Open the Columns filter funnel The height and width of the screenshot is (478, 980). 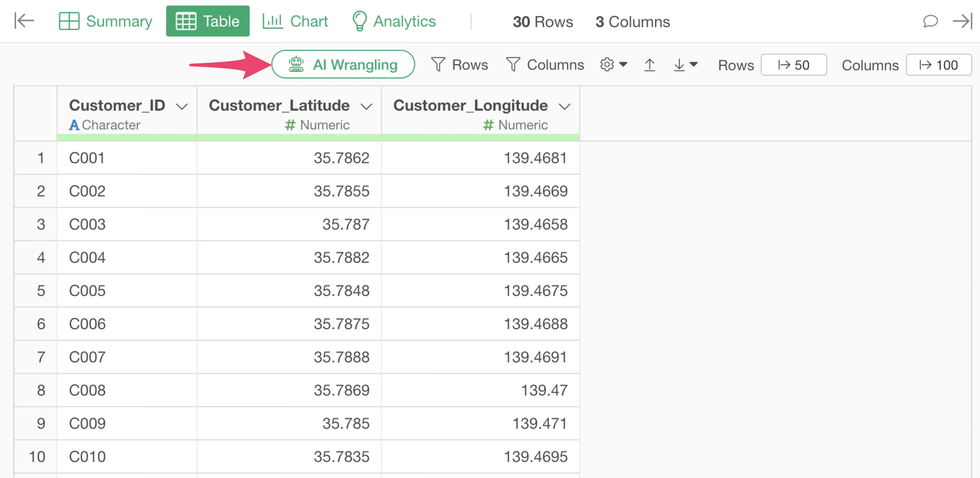[545, 65]
